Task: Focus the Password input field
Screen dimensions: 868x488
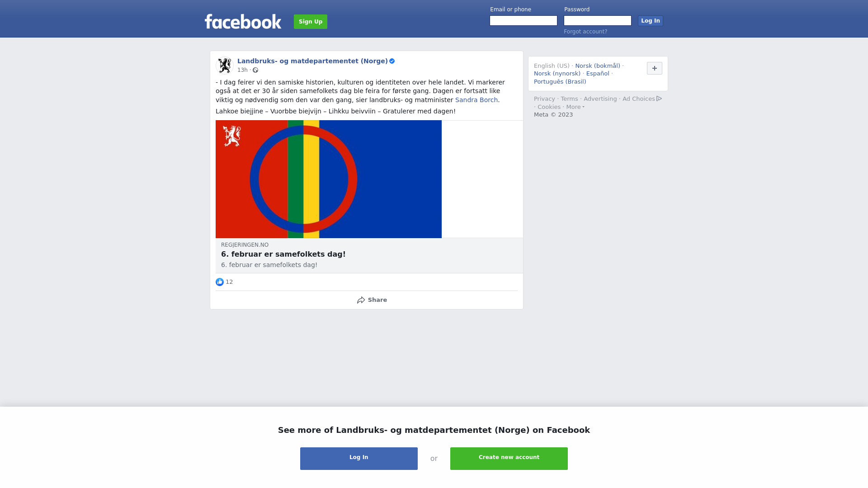Action: (x=598, y=21)
